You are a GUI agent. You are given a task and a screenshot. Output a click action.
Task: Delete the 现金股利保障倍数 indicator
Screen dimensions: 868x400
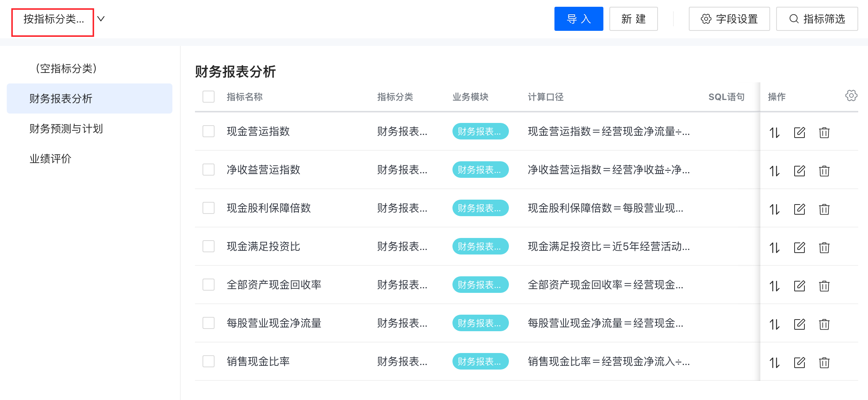coord(824,209)
